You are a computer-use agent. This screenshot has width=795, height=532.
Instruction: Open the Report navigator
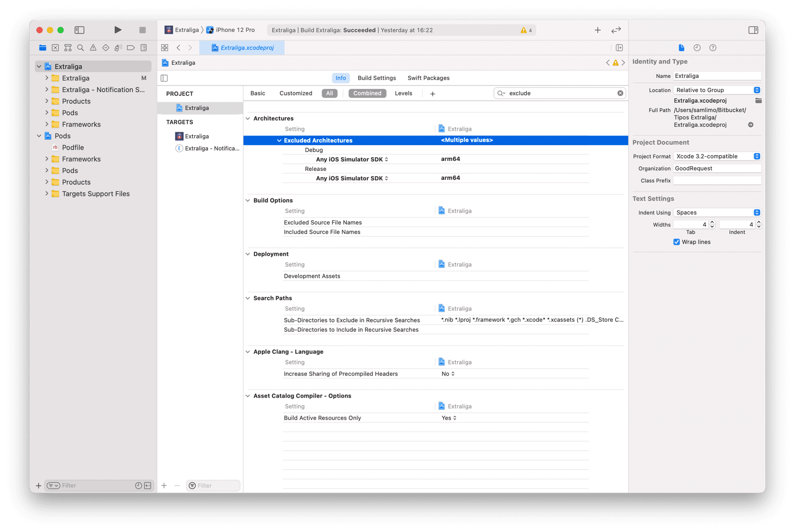pyautogui.click(x=144, y=48)
